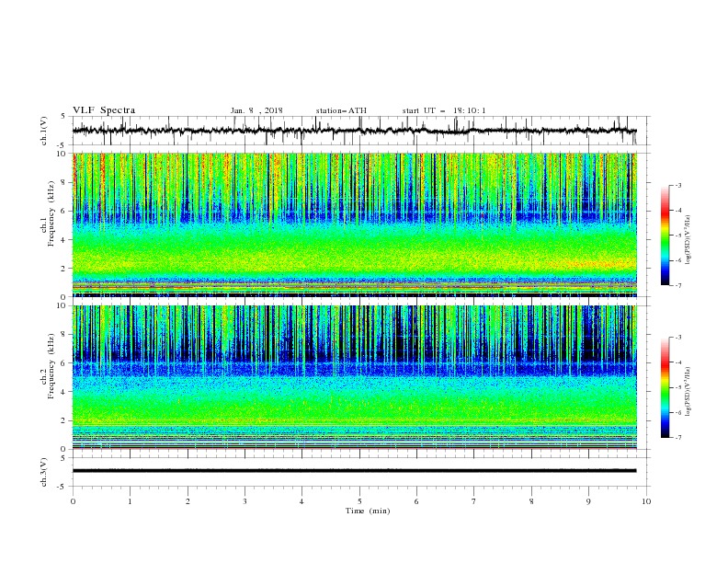The height and width of the screenshot is (563, 728).
Task: Click the "0" tick on the time axis
Action: 73,501
